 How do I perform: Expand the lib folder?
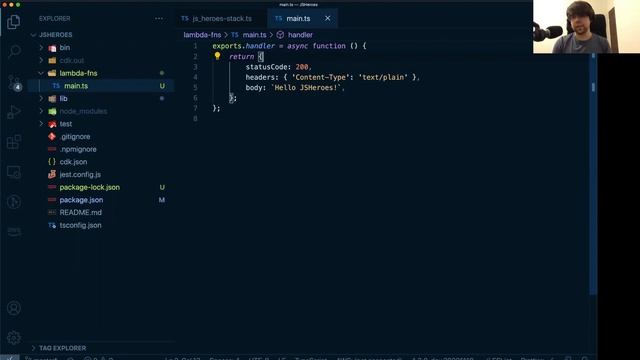tap(41, 98)
